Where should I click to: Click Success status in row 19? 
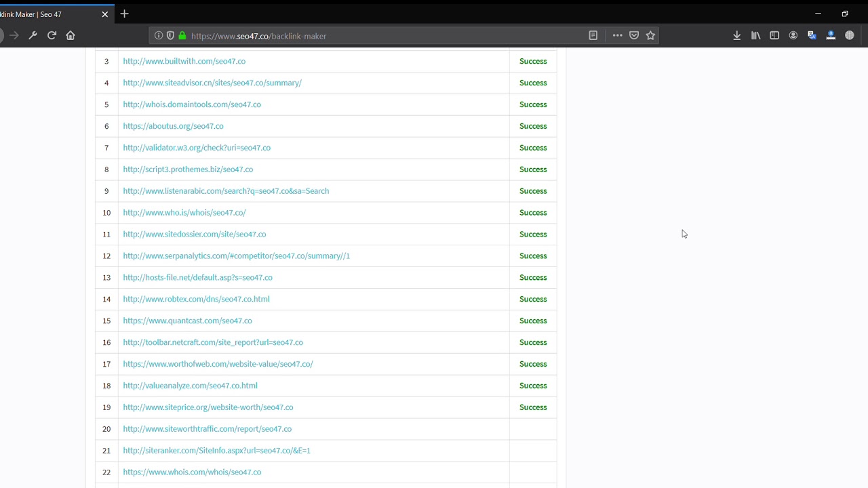(533, 408)
